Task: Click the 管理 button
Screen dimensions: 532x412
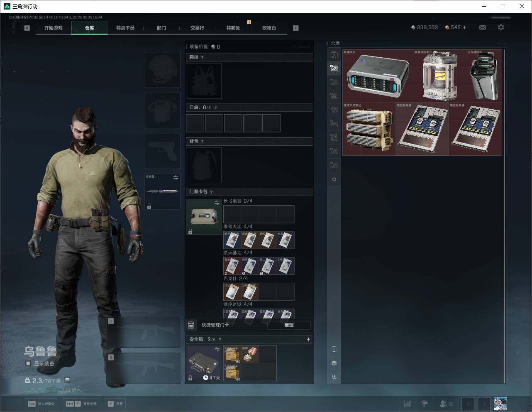Action: pyautogui.click(x=289, y=325)
